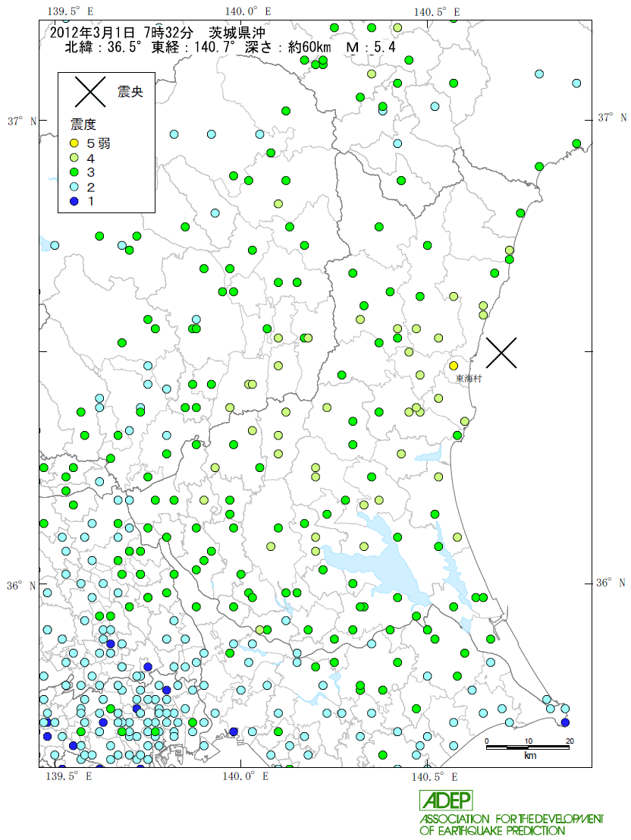631x840 pixels.
Task: Click the 20 km scale bar
Action: click(x=528, y=747)
